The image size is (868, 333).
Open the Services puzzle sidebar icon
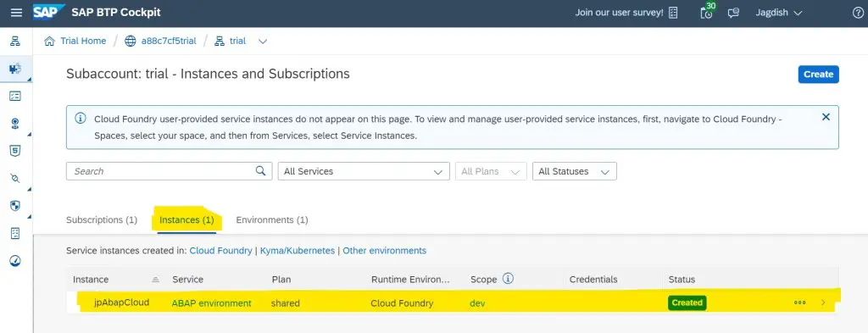pyautogui.click(x=15, y=69)
